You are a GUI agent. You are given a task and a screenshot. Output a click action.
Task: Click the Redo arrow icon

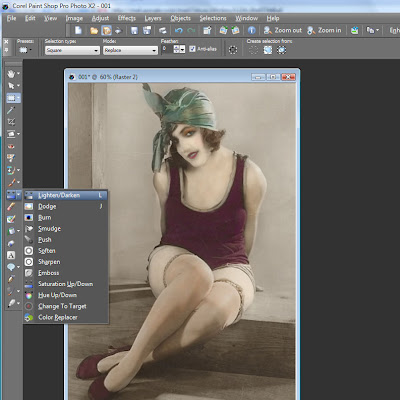pyautogui.click(x=191, y=30)
